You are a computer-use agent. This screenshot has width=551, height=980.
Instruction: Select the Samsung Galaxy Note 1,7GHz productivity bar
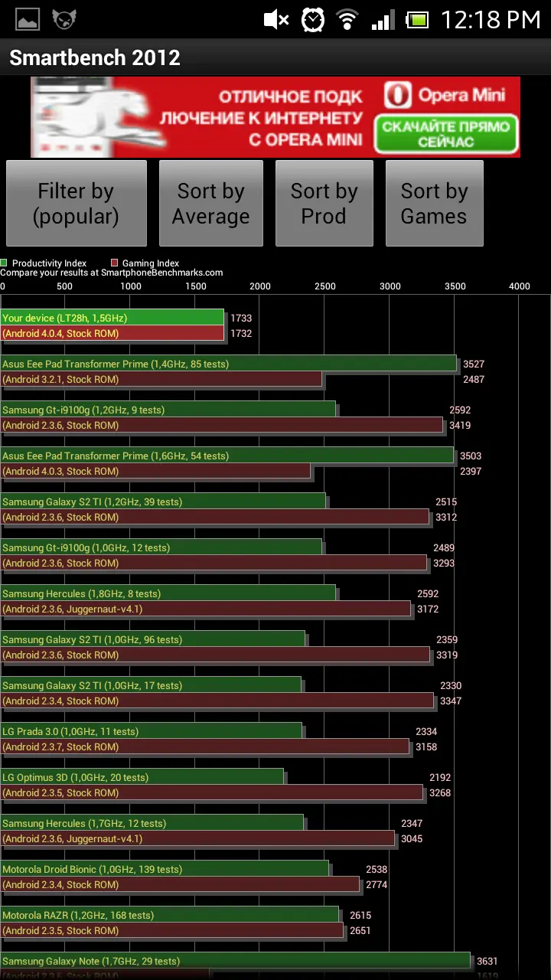point(236,961)
